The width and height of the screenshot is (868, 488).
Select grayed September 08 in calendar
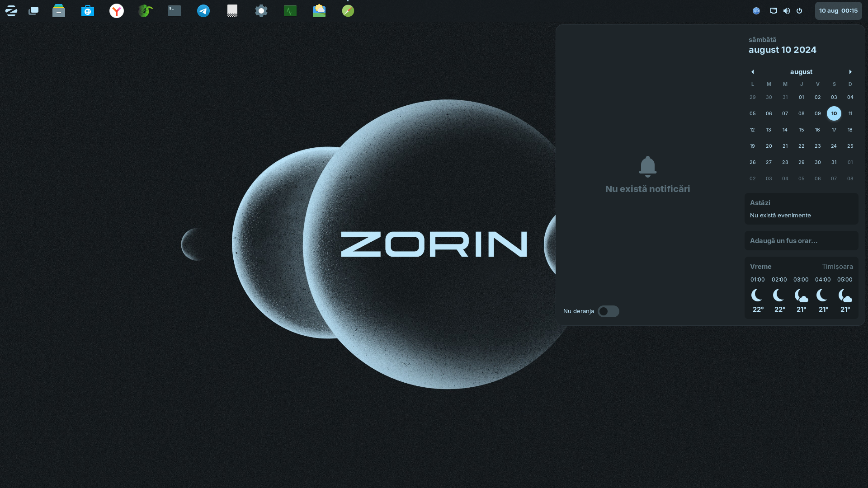point(850,178)
